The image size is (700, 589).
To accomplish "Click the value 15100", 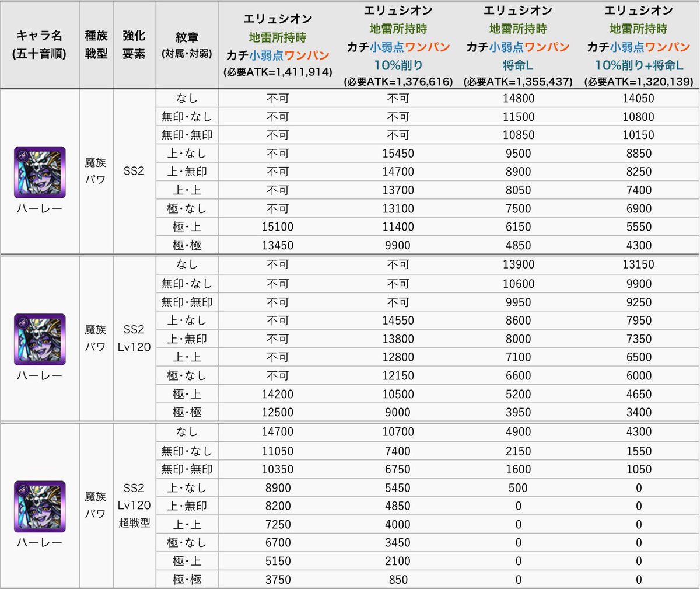I will (x=278, y=227).
